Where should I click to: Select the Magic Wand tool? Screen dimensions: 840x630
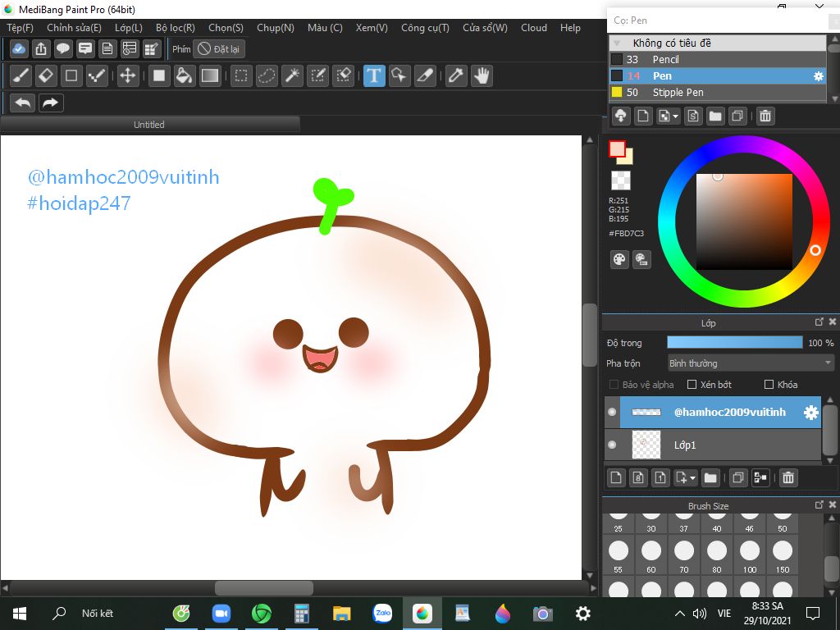(292, 75)
